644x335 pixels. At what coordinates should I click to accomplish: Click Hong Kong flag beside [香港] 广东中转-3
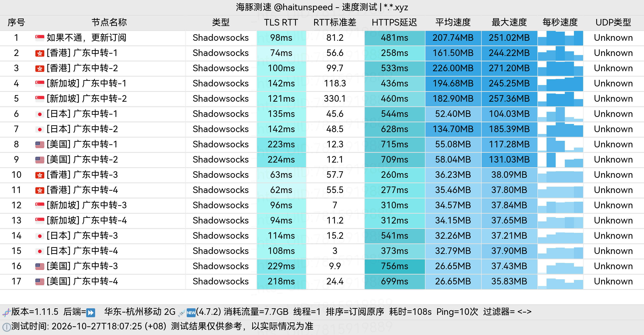click(40, 175)
